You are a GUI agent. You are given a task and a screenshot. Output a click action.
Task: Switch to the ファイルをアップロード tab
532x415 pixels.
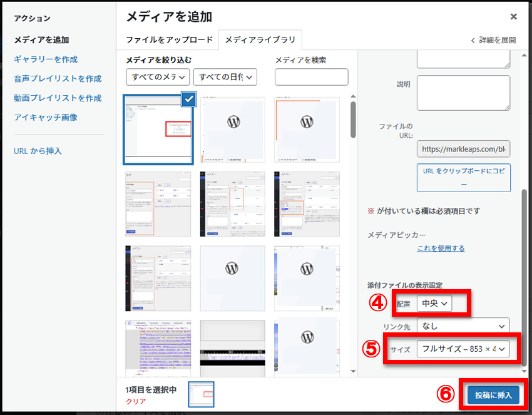(x=169, y=39)
